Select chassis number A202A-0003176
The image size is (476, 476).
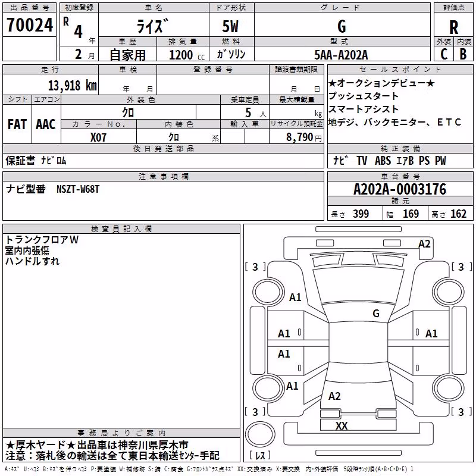click(400, 189)
